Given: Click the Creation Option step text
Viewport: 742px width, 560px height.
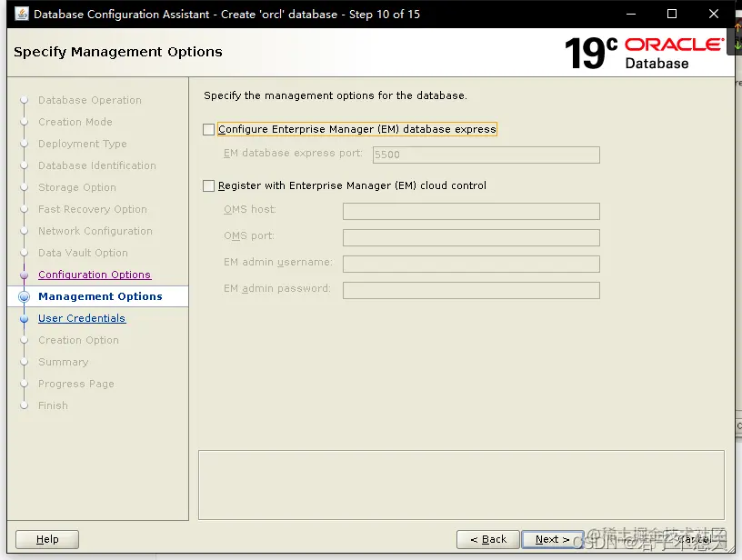Looking at the screenshot, I should coord(78,340).
